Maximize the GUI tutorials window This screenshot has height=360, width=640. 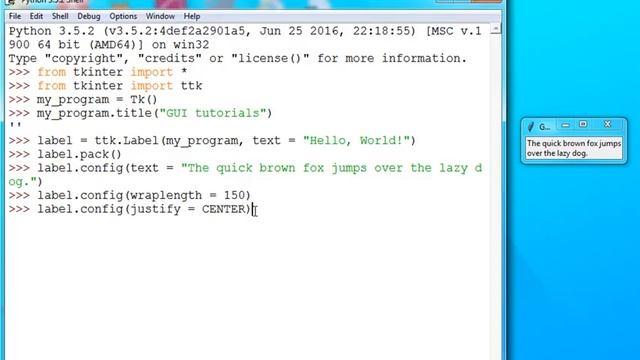[x=583, y=124]
